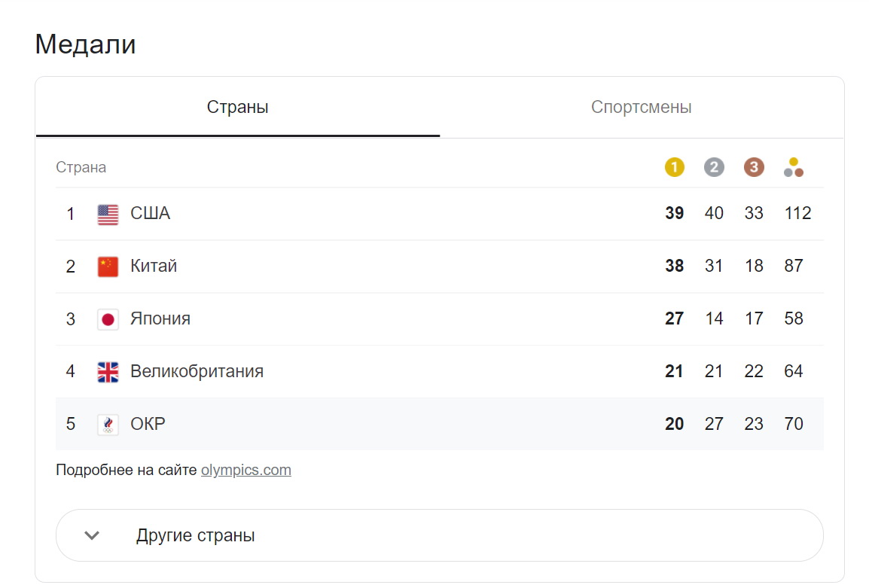Click the China flag icon
Image resolution: width=869 pixels, height=588 pixels.
click(x=108, y=267)
